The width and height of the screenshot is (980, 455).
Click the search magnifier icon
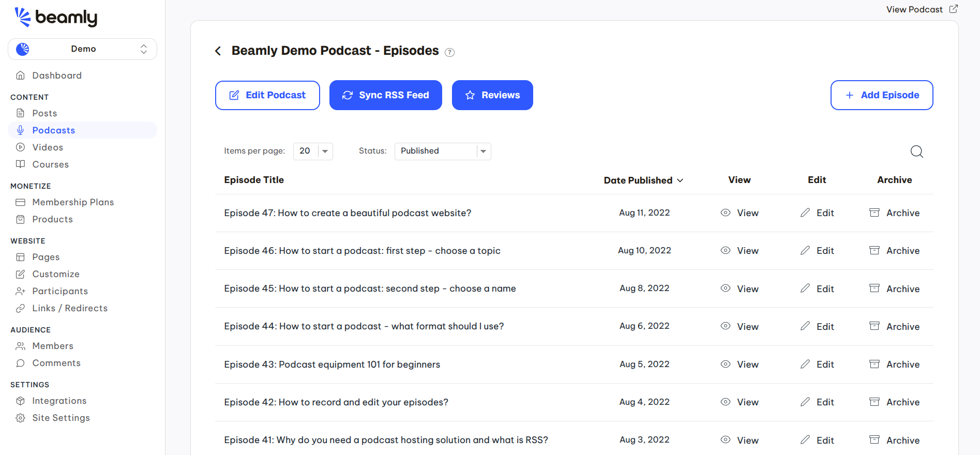pyautogui.click(x=917, y=151)
